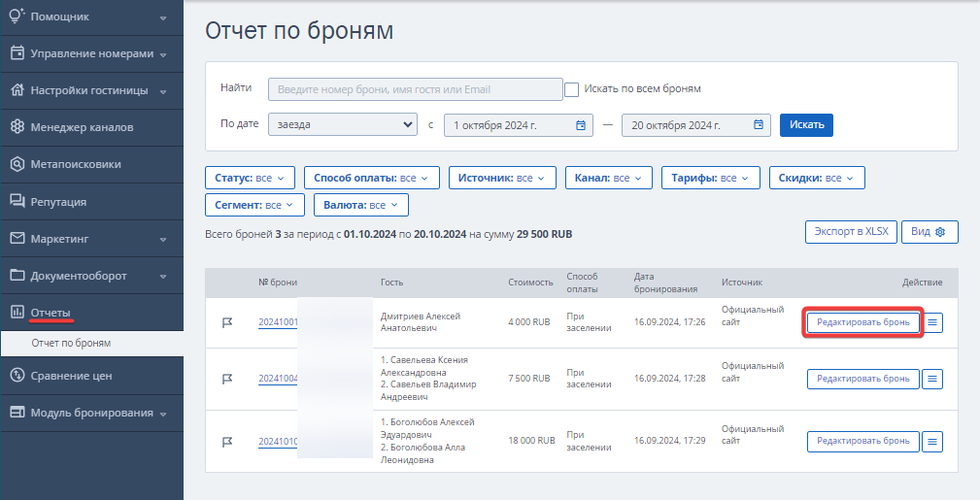Open the Сравнение цен menu item
This screenshot has width=980, height=500.
tap(92, 376)
